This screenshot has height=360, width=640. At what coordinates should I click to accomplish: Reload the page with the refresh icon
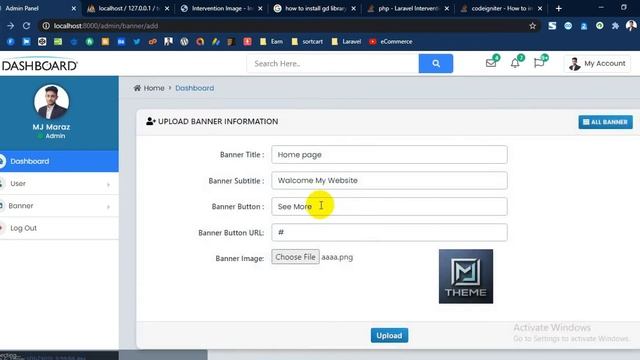(x=27, y=26)
